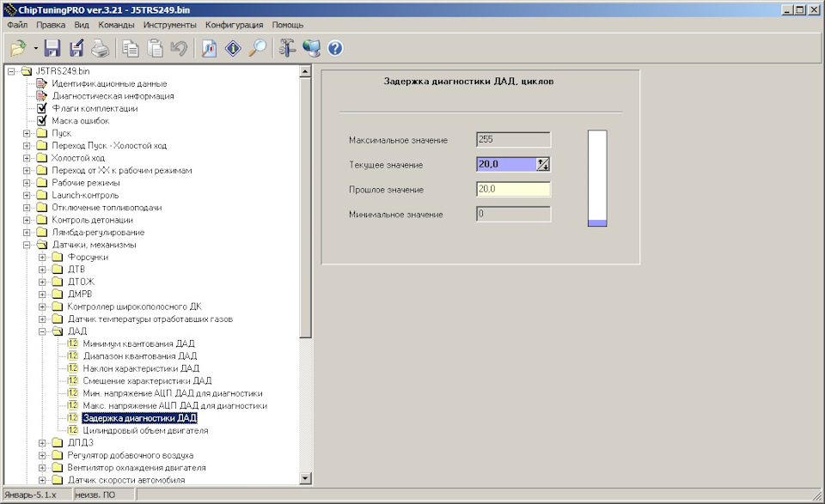Expand the Контроль детонации folder
The height and width of the screenshot is (504, 825).
(27, 220)
